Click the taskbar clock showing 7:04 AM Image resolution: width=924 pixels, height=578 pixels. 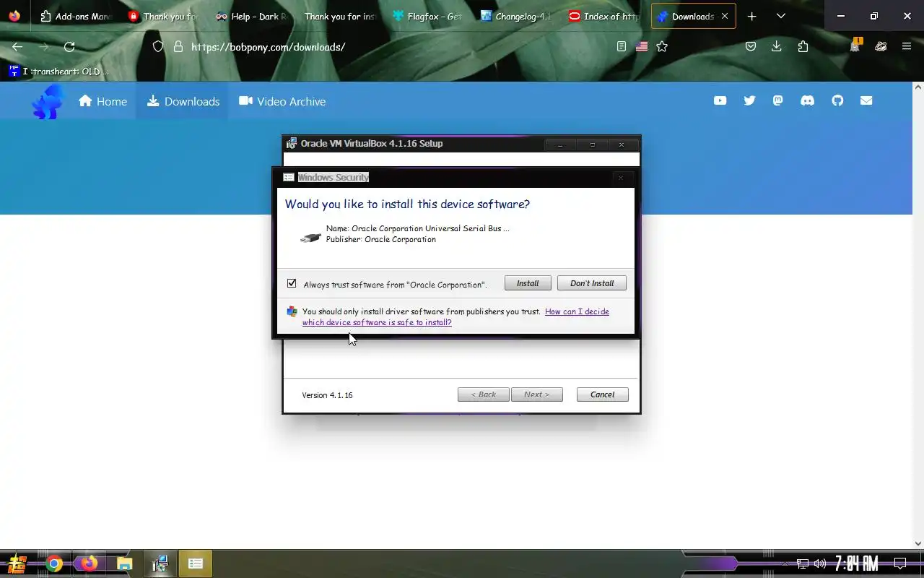(x=856, y=564)
